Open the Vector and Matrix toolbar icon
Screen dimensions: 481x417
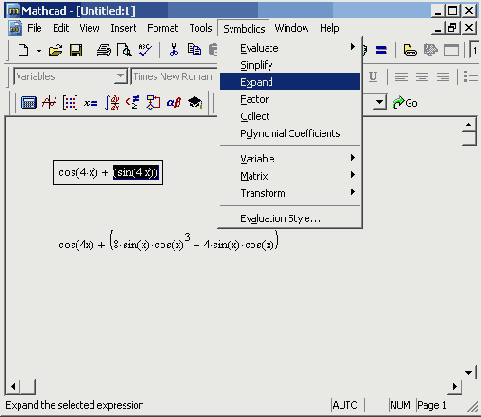[70, 103]
